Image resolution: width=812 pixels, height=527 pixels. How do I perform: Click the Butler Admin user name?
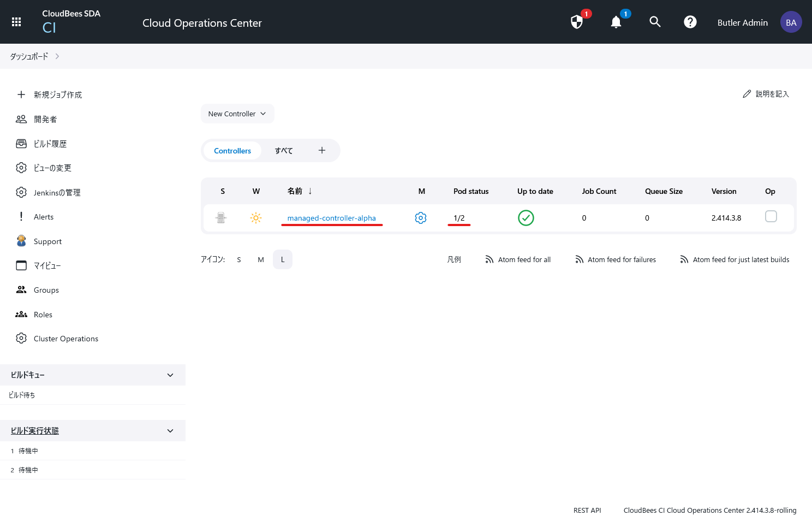coord(743,22)
